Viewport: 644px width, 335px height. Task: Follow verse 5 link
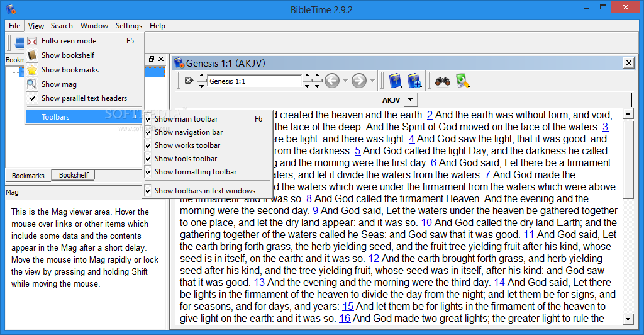pos(358,151)
